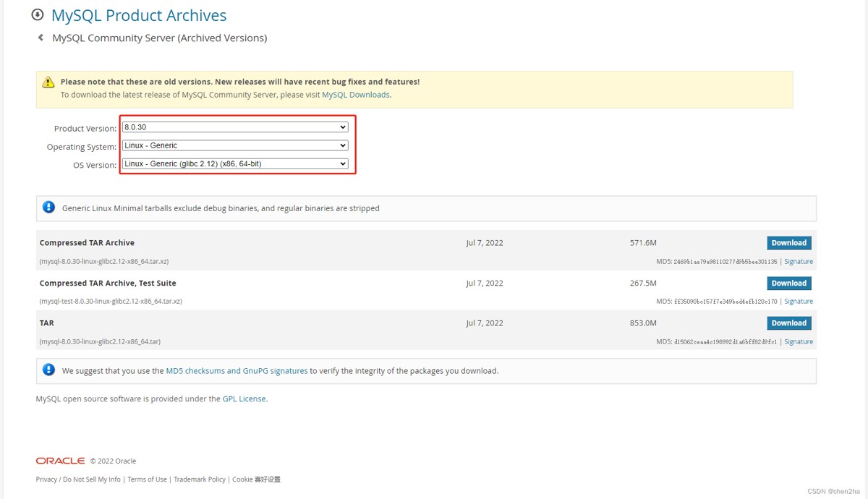Click the Oracle logo in footer
Viewport: 868px width, 499px height.
point(60,461)
